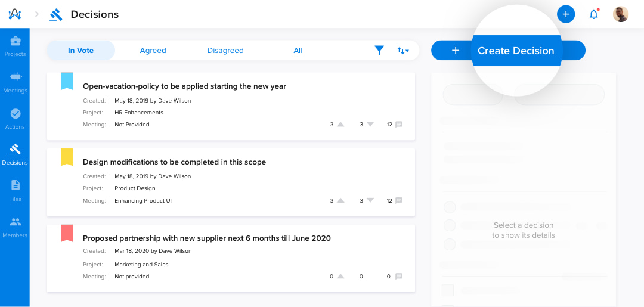Click the Create Decision button
Screen dimensions: 644x307
[508, 51]
